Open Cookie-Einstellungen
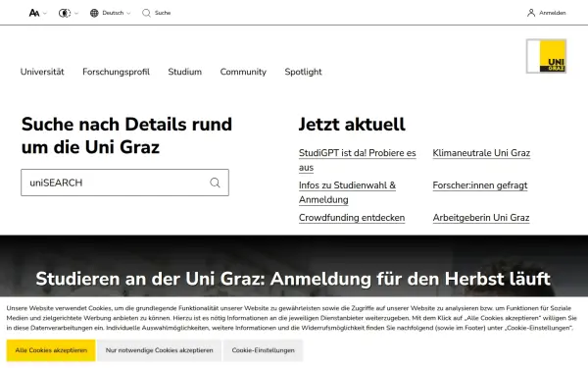 (264, 350)
